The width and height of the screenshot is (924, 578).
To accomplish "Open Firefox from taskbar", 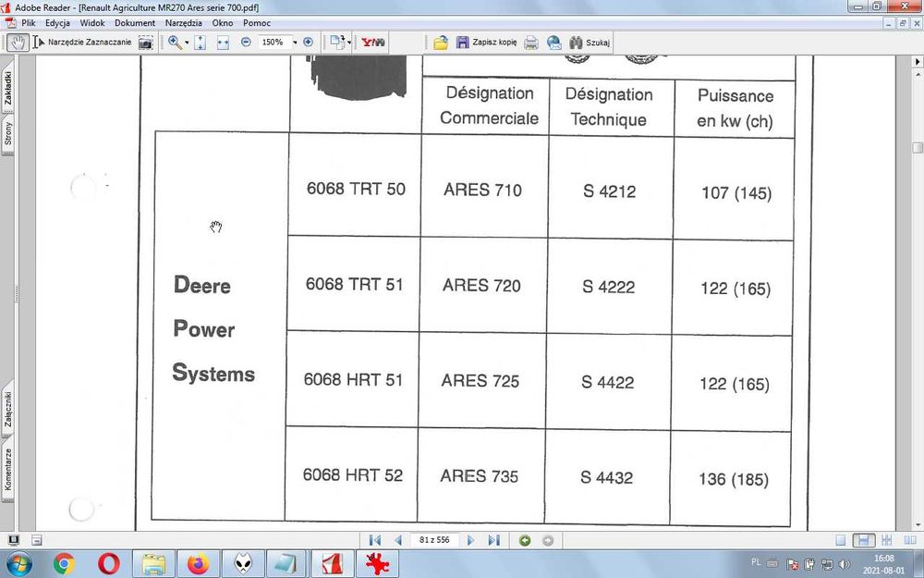I will [199, 564].
